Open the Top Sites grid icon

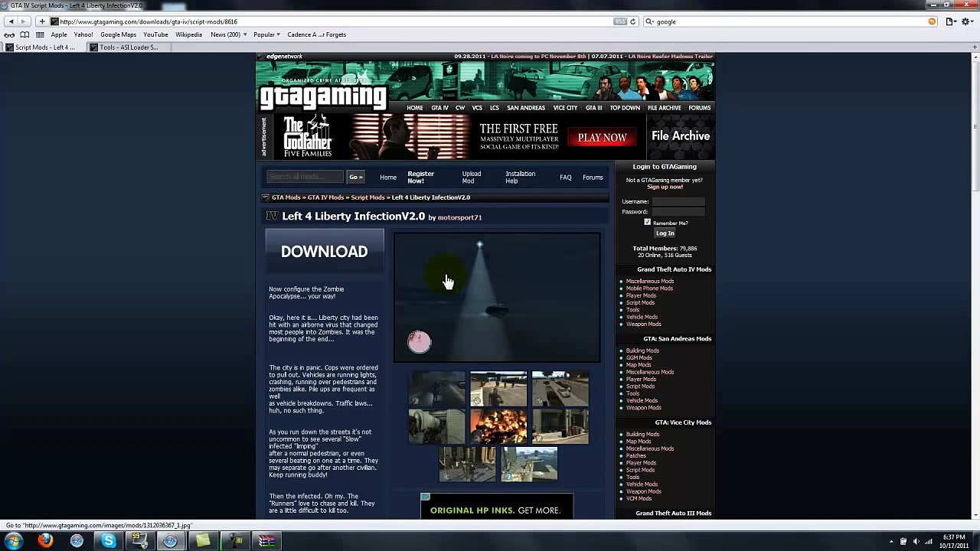pyautogui.click(x=40, y=34)
